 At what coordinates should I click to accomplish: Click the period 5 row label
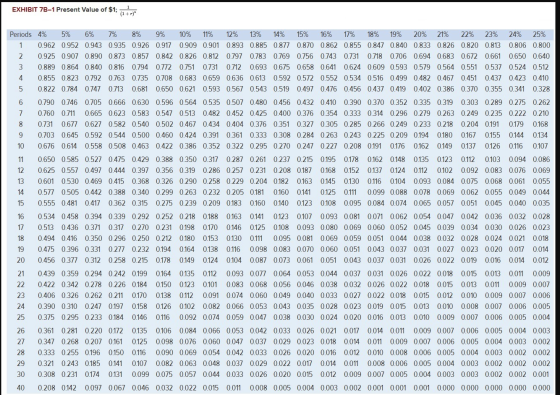[21, 89]
